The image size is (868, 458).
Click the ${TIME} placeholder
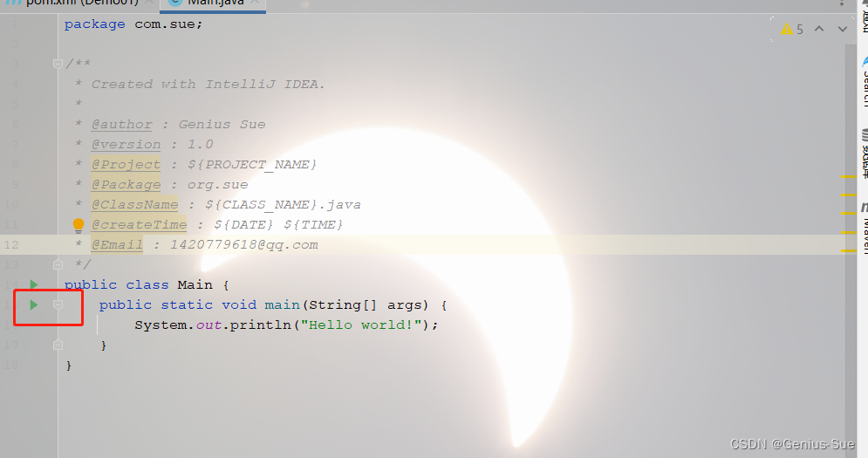point(313,225)
